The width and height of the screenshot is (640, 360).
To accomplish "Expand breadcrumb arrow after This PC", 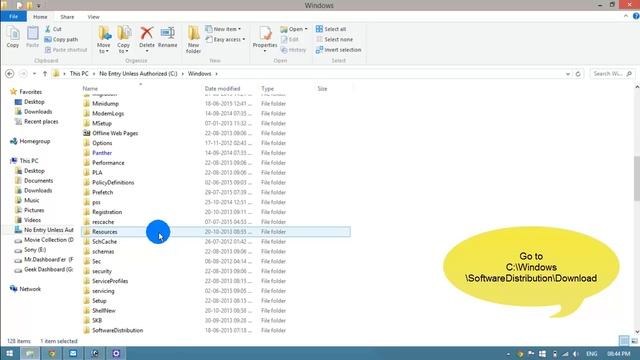I will click(x=94, y=74).
